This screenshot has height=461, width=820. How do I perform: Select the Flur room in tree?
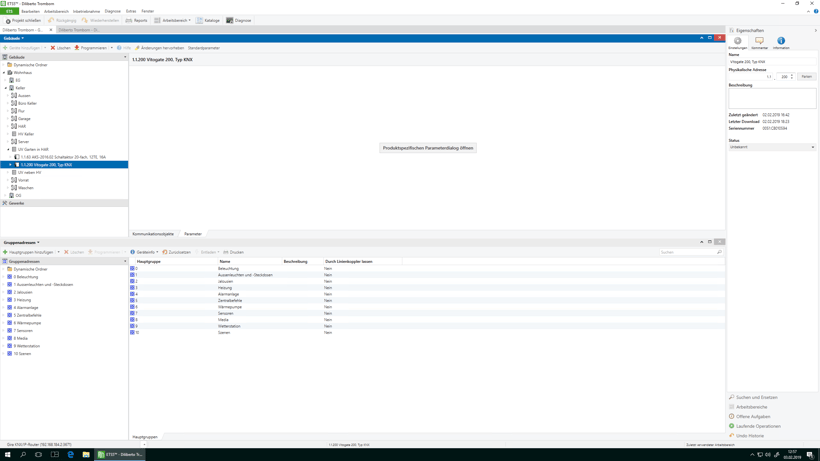pos(21,111)
